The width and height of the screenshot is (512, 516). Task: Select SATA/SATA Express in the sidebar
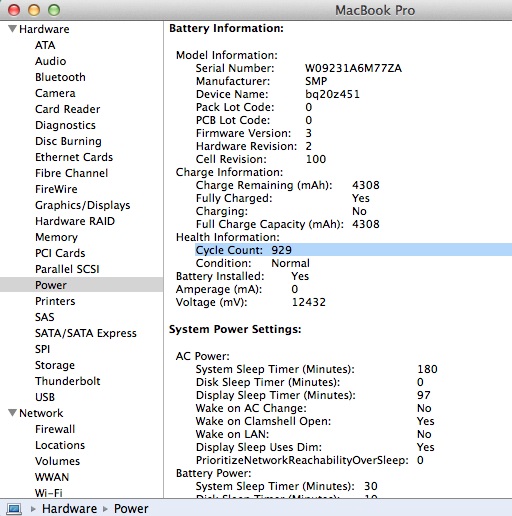86,333
